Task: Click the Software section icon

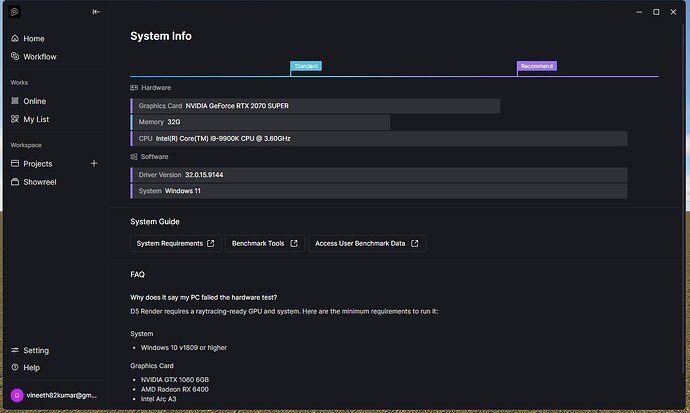Action: [x=134, y=157]
